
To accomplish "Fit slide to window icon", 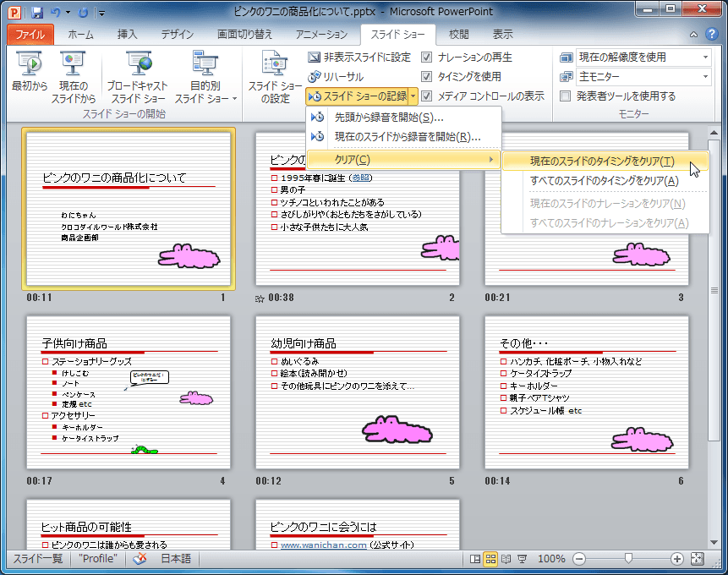I will [x=698, y=559].
